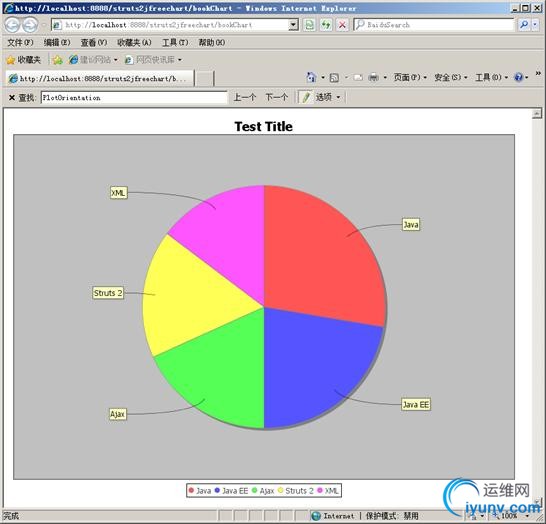Click the Java pie label
546x524 pixels.
411,225
